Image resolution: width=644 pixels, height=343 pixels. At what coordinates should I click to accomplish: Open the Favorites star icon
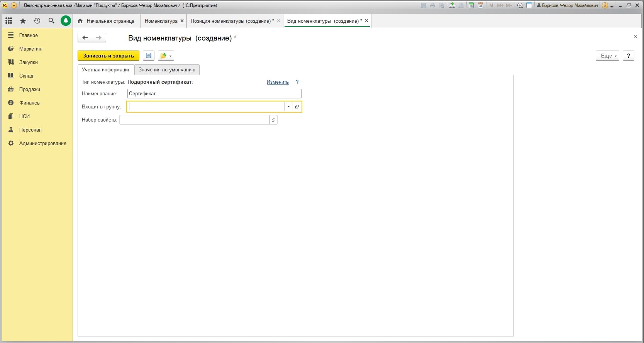click(x=23, y=21)
